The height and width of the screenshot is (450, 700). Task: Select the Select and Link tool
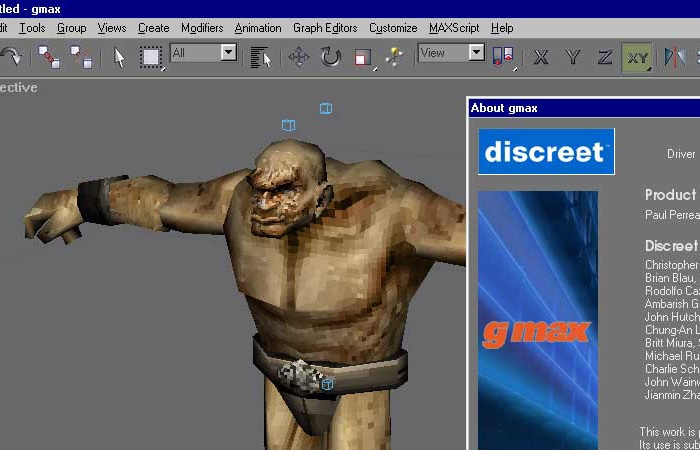(x=49, y=57)
